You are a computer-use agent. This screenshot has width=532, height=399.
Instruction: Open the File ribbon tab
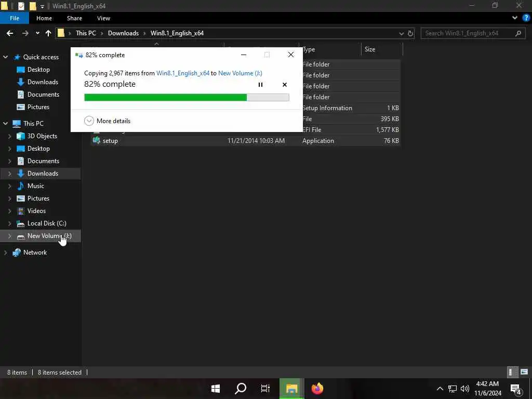pos(14,18)
